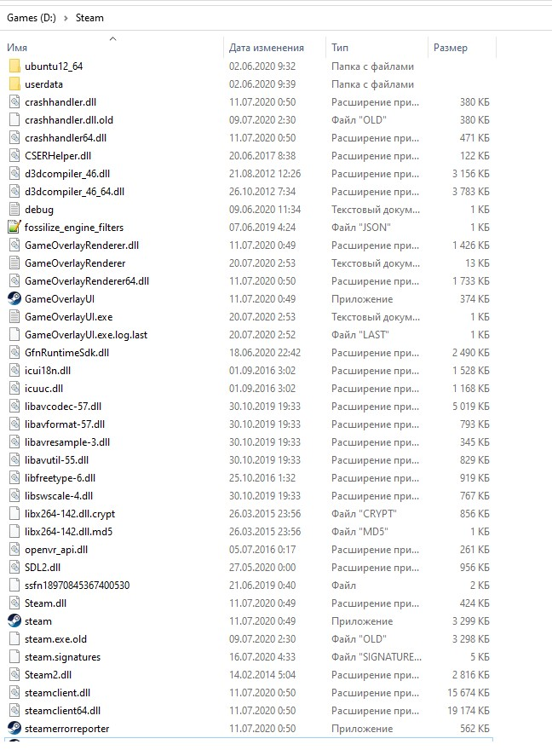Click the steam application icon
Screen dimensions: 552x756
coord(15,620)
